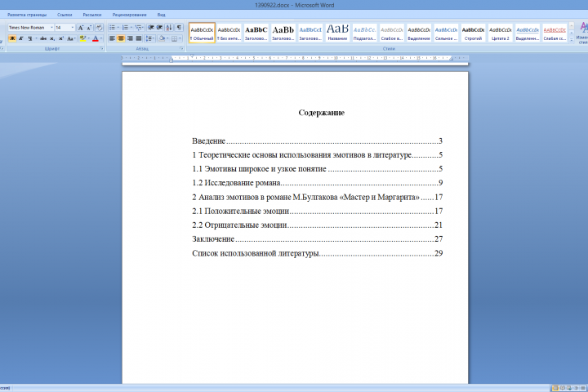Click the multilevel list icon

[x=138, y=28]
